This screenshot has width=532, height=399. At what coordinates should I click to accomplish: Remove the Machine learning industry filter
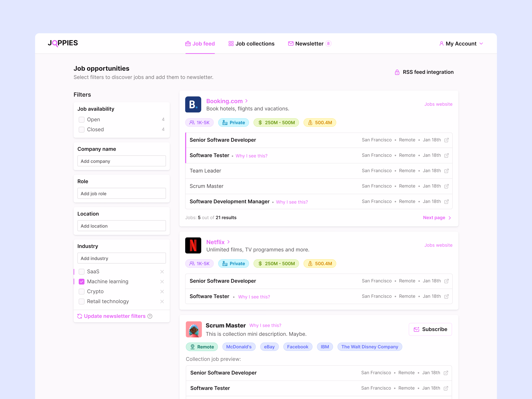click(x=162, y=281)
